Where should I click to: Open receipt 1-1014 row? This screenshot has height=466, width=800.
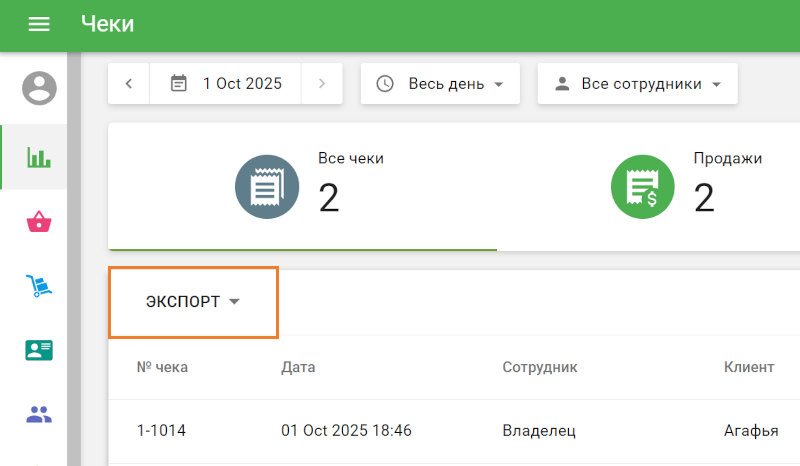pos(161,431)
